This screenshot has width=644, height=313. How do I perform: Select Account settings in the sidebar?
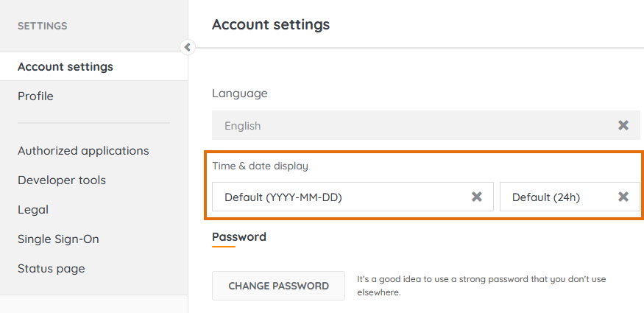66,67
